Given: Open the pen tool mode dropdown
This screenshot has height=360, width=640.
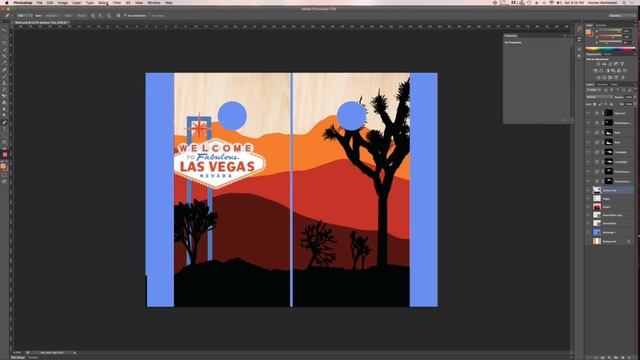Looking at the screenshot, I should point(25,16).
